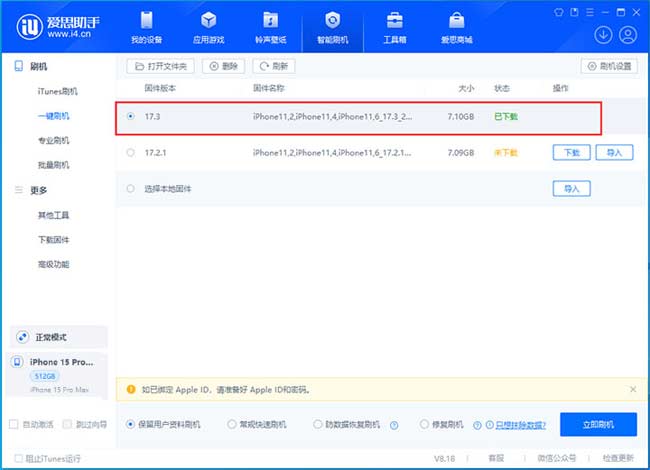
Task: Open the 已想抹除数据? link
Action: pos(521,425)
